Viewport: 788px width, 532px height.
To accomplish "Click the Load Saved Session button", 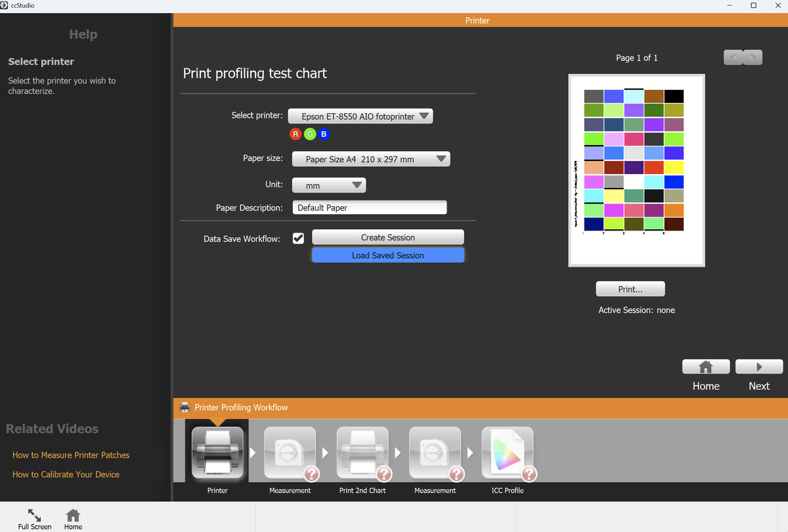I will [387, 255].
